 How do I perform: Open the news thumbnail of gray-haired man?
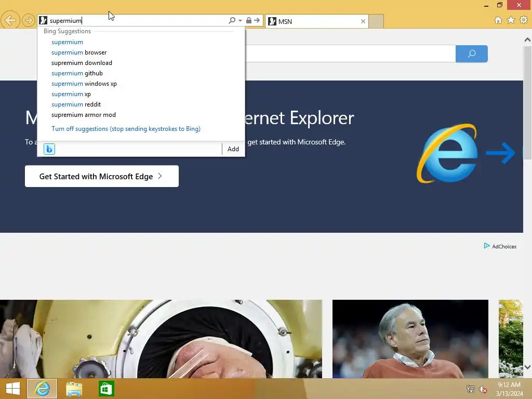coord(410,339)
